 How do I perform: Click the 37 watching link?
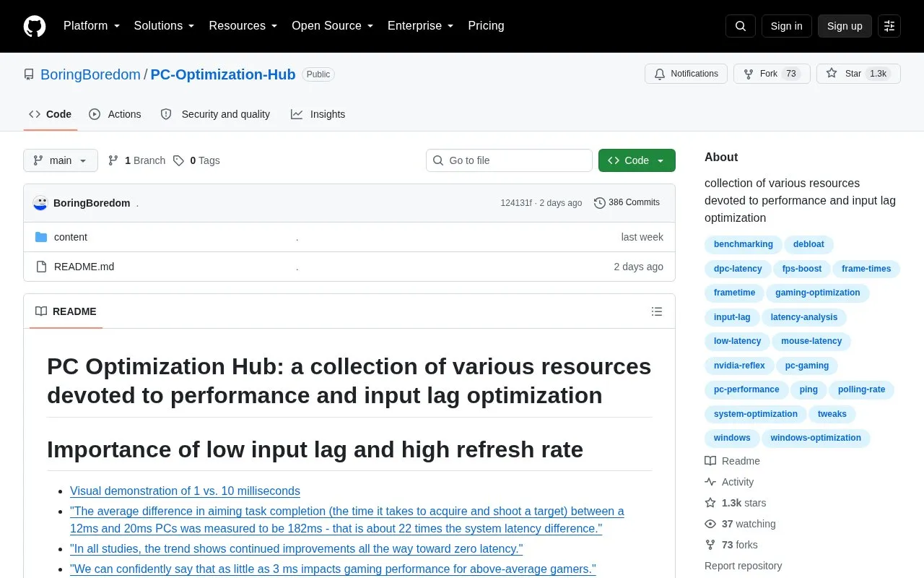click(x=740, y=524)
